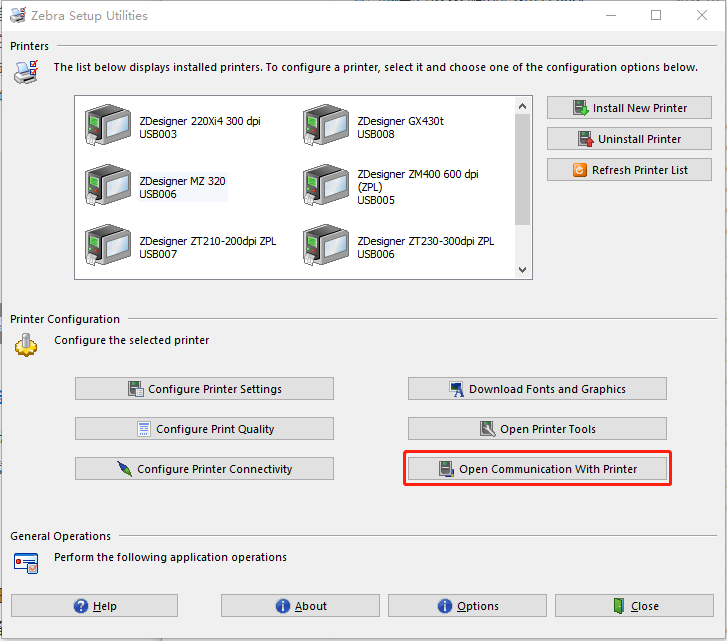Click the ZDesigner ZM400 600 dpi (ZPL) label
The height and width of the screenshot is (641, 727).
click(418, 187)
